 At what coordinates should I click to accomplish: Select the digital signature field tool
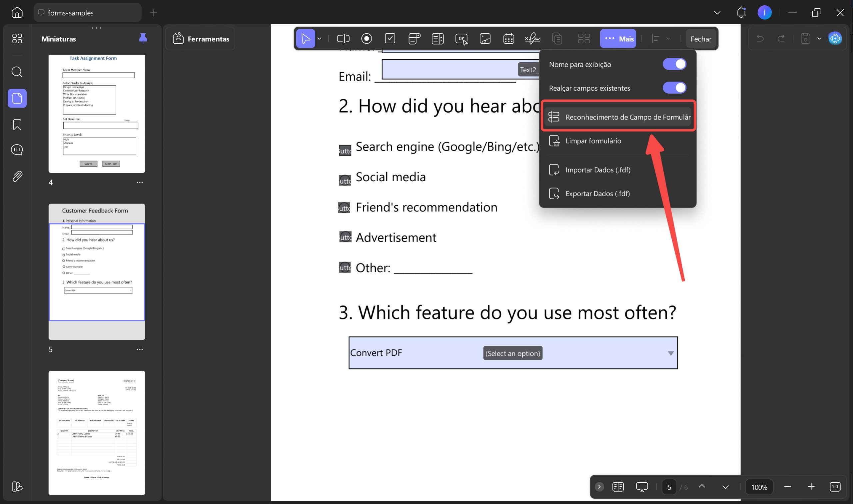click(x=532, y=39)
